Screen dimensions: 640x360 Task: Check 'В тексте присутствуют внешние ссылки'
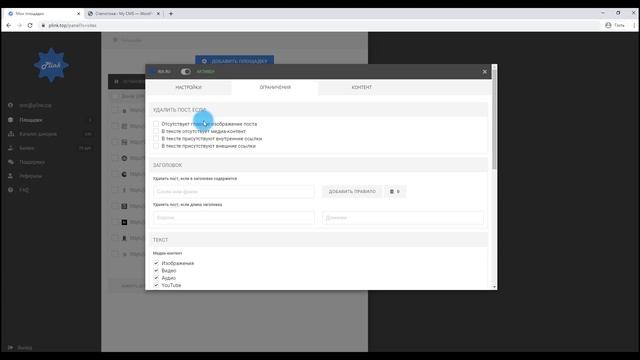[156, 146]
